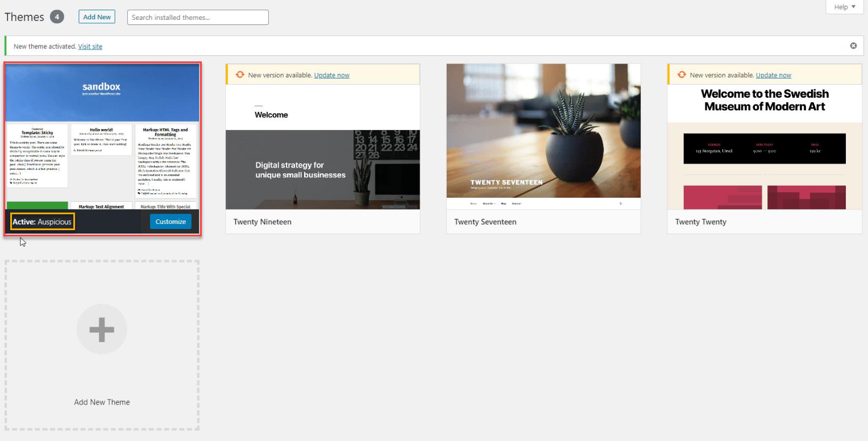
Task: Click the Twenty Nineteen theme name label
Action: [x=263, y=222]
